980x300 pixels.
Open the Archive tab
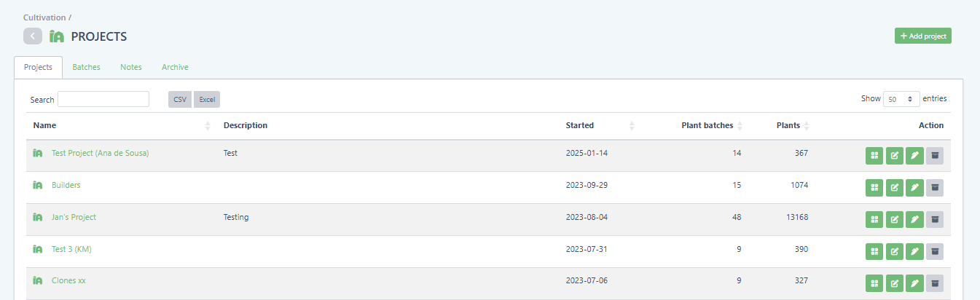(x=175, y=67)
